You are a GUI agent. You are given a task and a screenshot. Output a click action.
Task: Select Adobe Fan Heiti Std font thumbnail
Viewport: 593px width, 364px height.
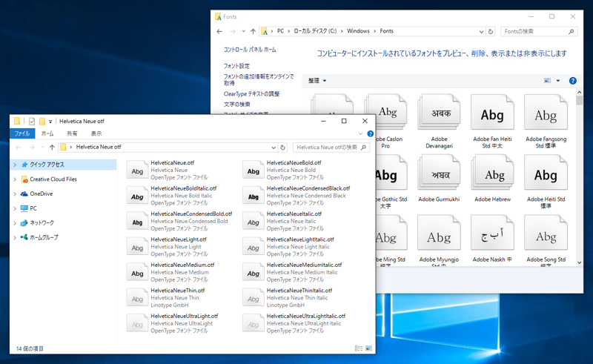pyautogui.click(x=492, y=113)
